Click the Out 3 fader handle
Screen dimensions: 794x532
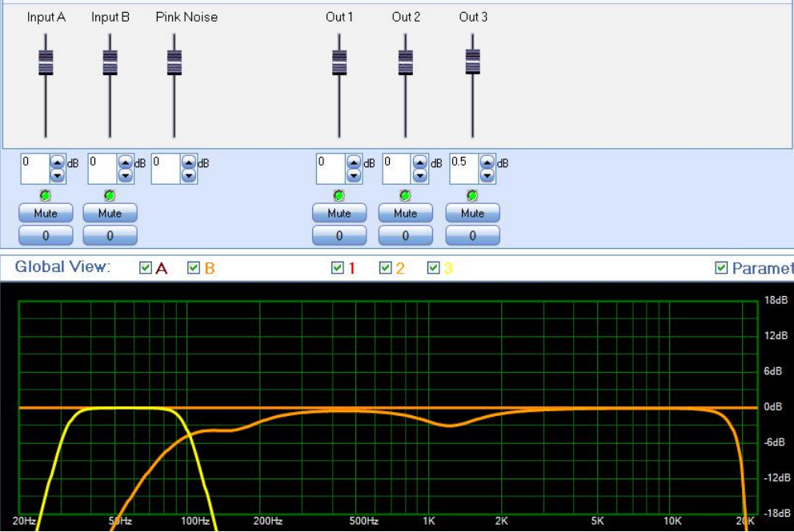472,61
